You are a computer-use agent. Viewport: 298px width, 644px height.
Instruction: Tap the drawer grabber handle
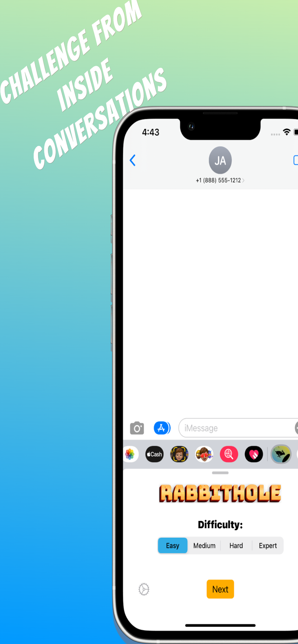tap(220, 473)
